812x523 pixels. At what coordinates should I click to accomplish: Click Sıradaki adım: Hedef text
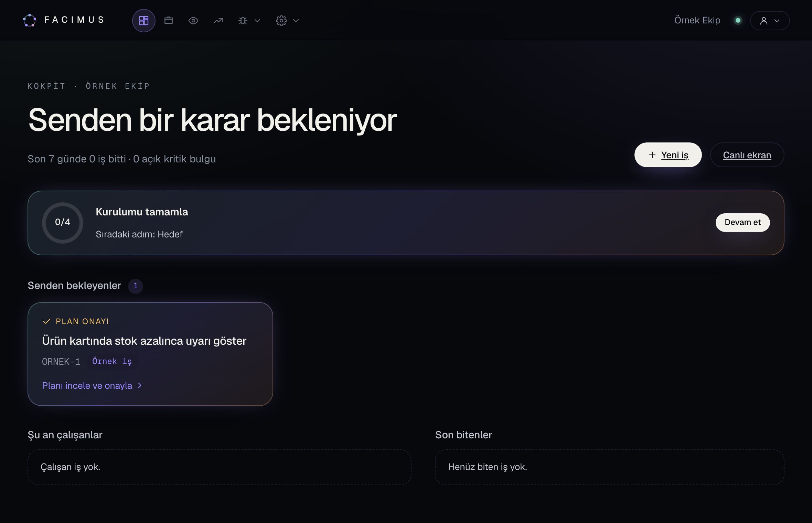point(139,234)
